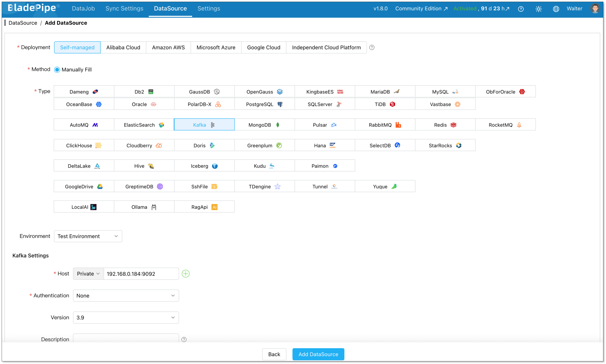Switch to the DataJob tab
The width and height of the screenshot is (606, 364).
83,9
